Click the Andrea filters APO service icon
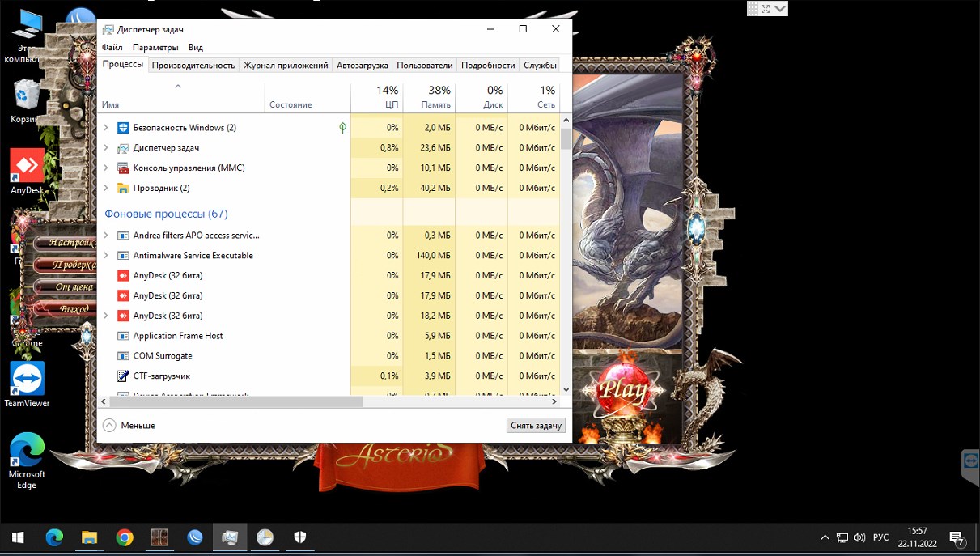This screenshot has height=556, width=980. 123,236
